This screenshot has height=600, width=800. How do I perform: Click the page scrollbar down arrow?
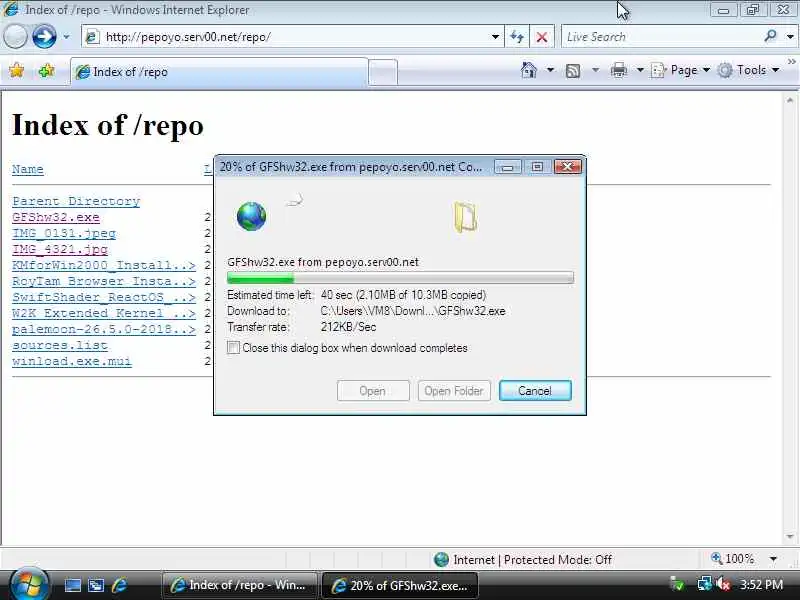point(790,537)
